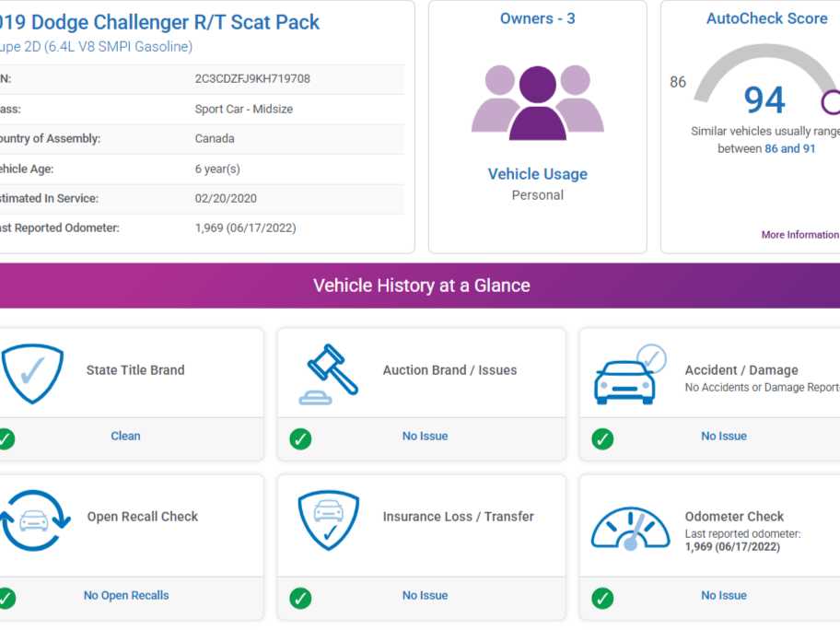The width and height of the screenshot is (840, 630).
Task: Click No Issue under Insurance Loss / Transfer
Action: coord(425,595)
